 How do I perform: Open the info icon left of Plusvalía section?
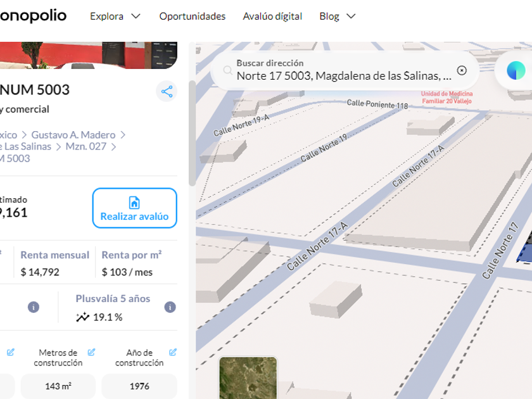[x=33, y=307]
